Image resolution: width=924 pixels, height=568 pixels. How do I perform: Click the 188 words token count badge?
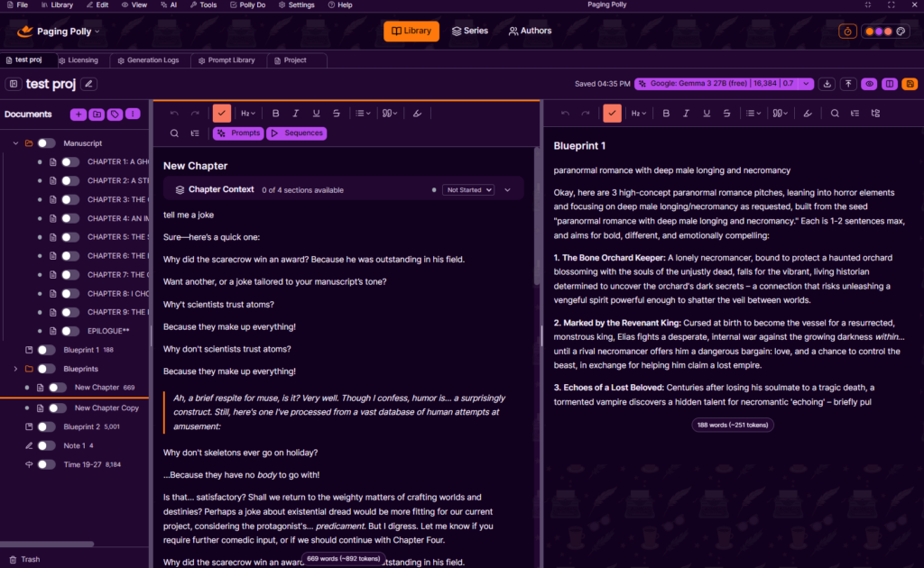point(732,424)
